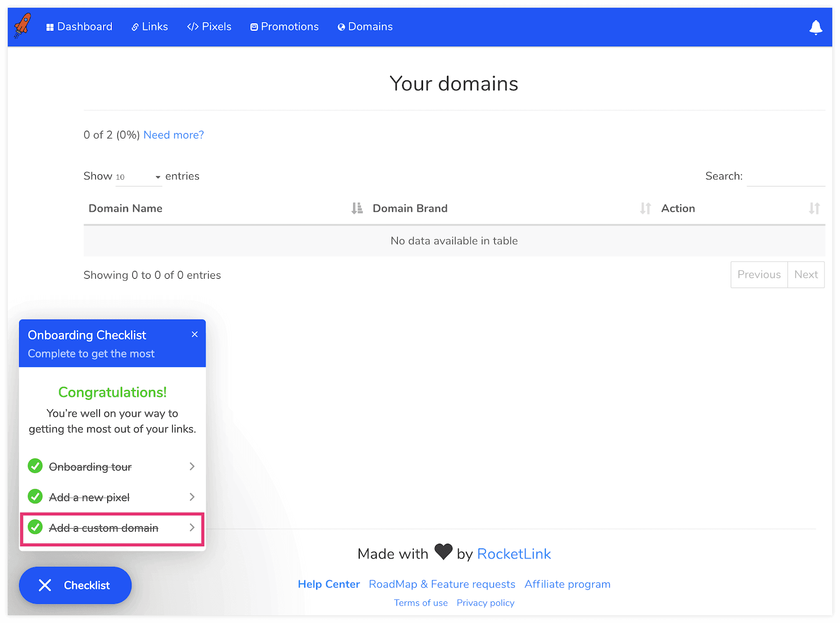The width and height of the screenshot is (840, 623).
Task: Click the Previous pagination button
Action: point(759,275)
